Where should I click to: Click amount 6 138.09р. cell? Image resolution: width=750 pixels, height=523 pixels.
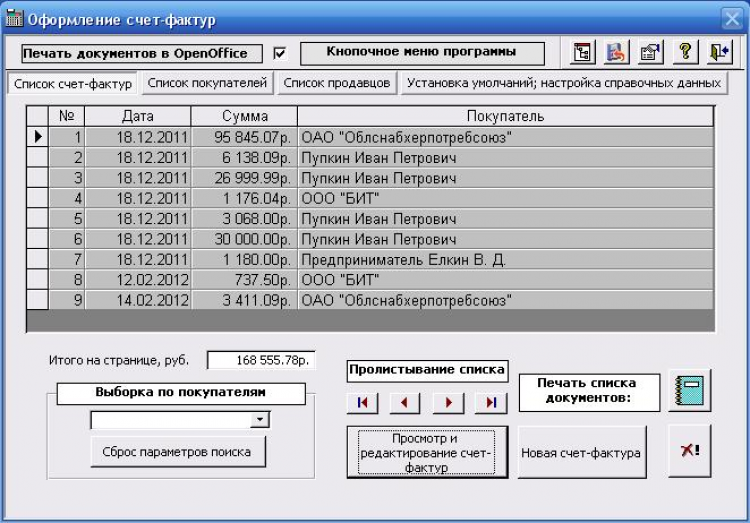click(x=244, y=158)
